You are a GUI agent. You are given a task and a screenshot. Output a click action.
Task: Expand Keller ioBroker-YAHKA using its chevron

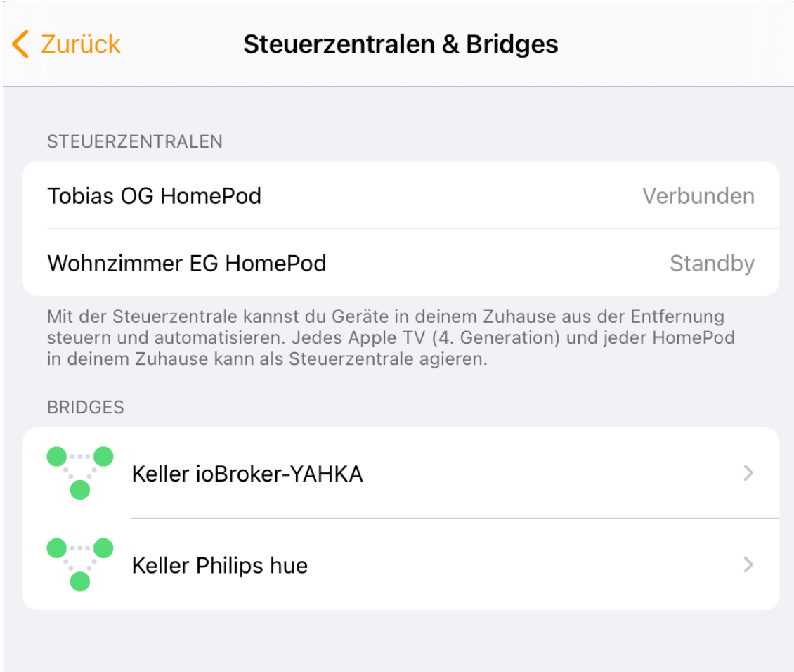point(748,474)
